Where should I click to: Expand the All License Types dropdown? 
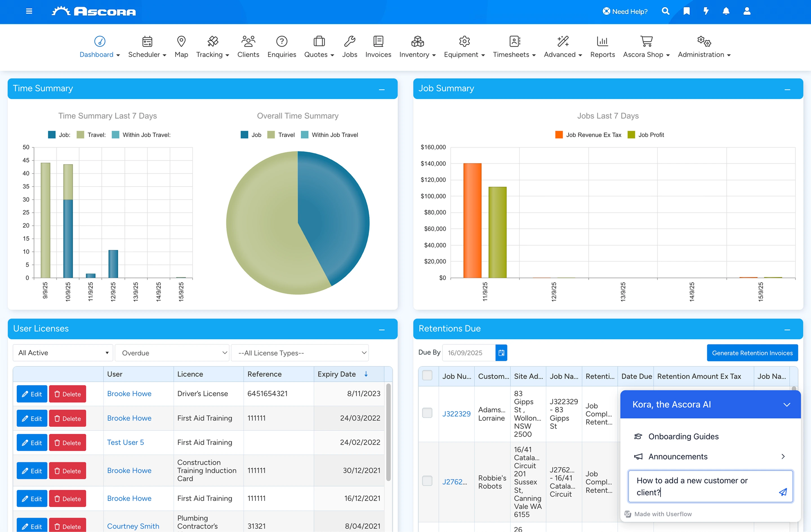(x=300, y=352)
